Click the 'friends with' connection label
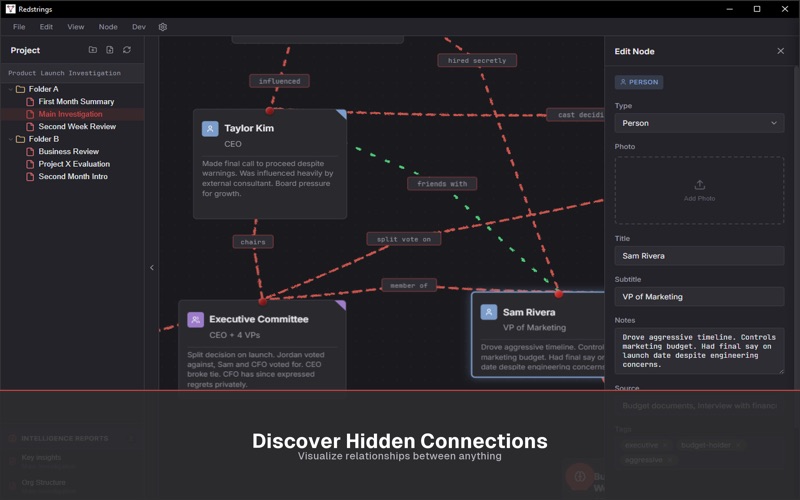800x500 pixels. click(x=442, y=184)
